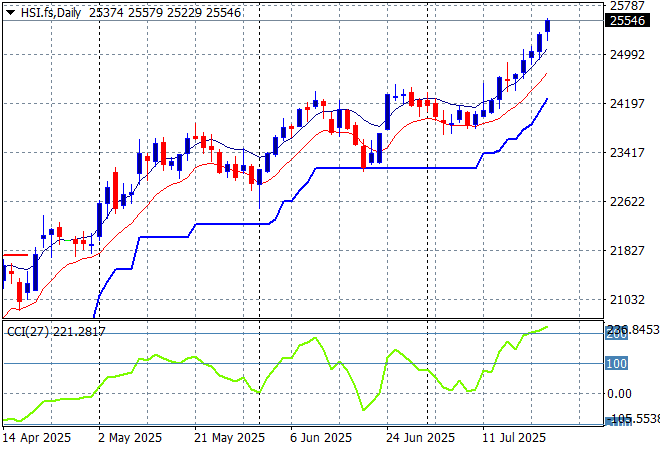Click the 2 May 2025 date label

click(x=130, y=438)
